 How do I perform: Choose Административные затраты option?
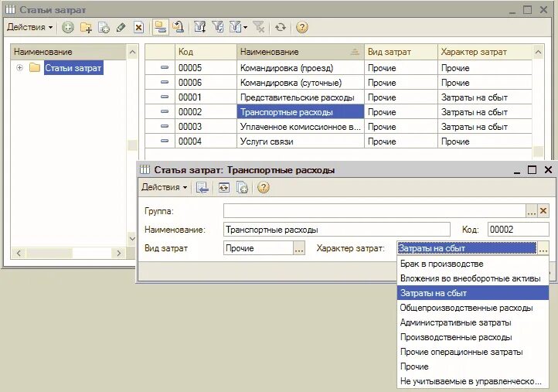pos(472,322)
